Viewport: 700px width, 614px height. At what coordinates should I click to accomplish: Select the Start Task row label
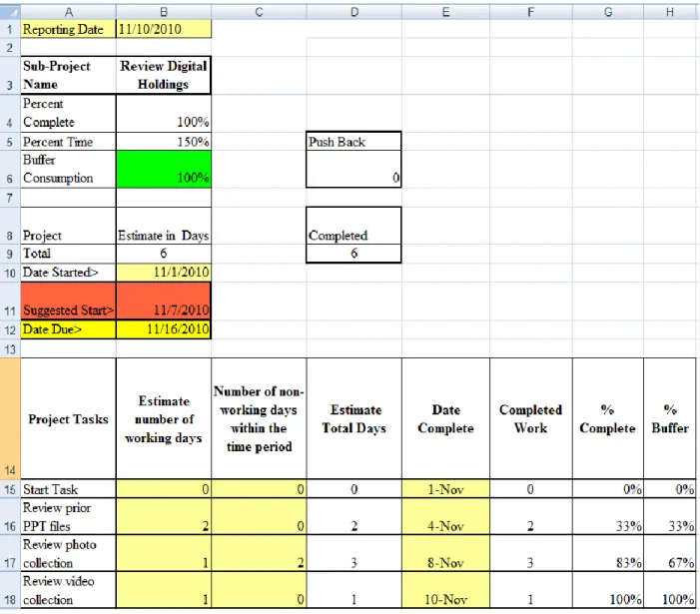[x=68, y=489]
